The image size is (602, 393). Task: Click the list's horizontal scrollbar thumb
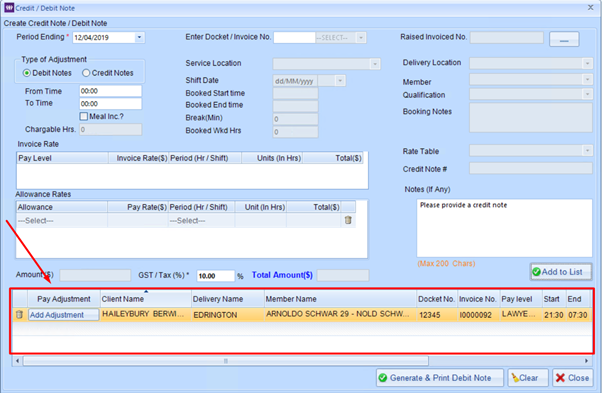[226, 361]
